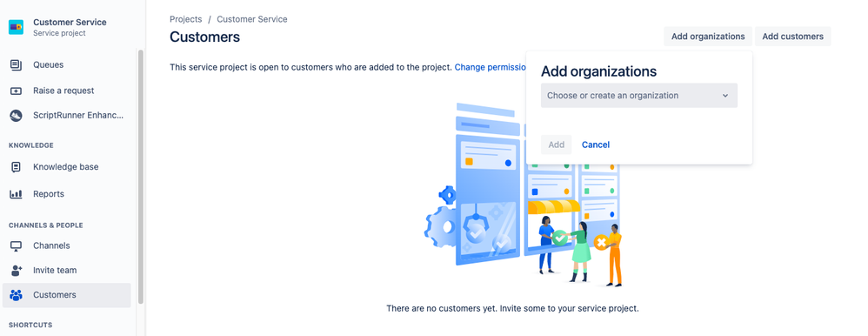This screenshot has height=336, width=868.
Task: Click the 'There are no customers yet' message
Action: coord(512,308)
